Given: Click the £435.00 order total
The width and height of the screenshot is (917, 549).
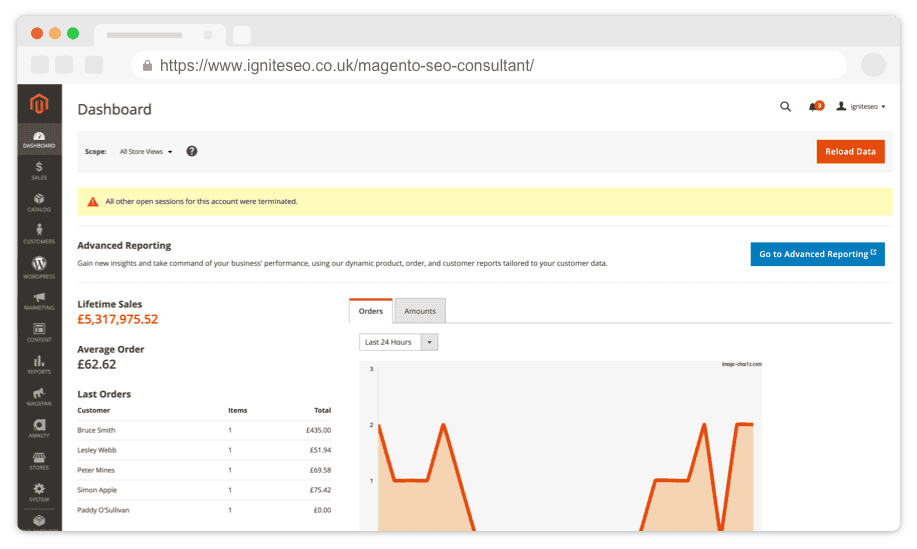Looking at the screenshot, I should [x=318, y=430].
